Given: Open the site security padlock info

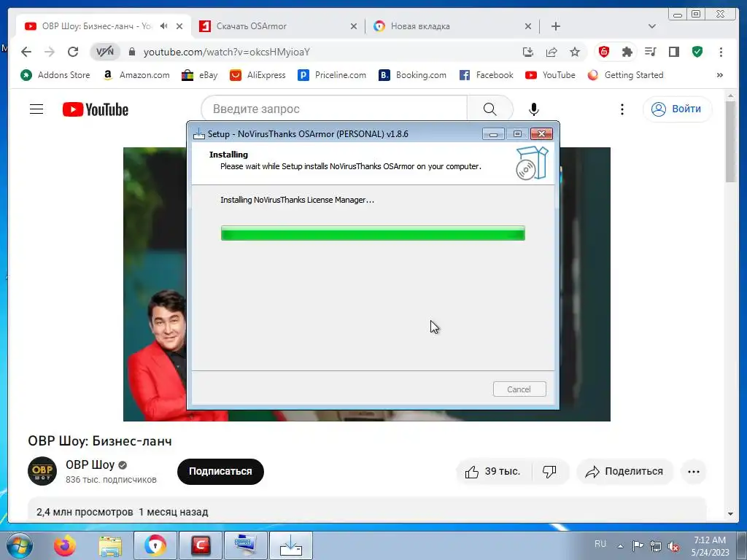Looking at the screenshot, I should (133, 52).
